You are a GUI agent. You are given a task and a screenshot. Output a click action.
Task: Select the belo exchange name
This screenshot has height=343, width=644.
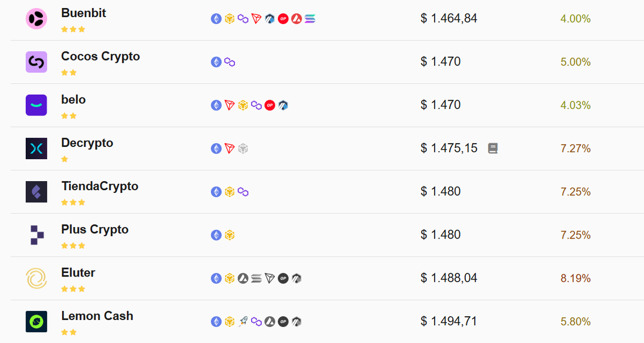pos(74,100)
